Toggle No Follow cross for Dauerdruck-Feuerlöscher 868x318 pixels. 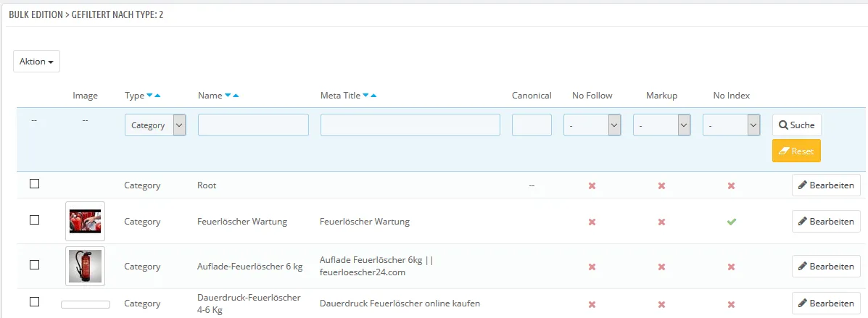(592, 304)
